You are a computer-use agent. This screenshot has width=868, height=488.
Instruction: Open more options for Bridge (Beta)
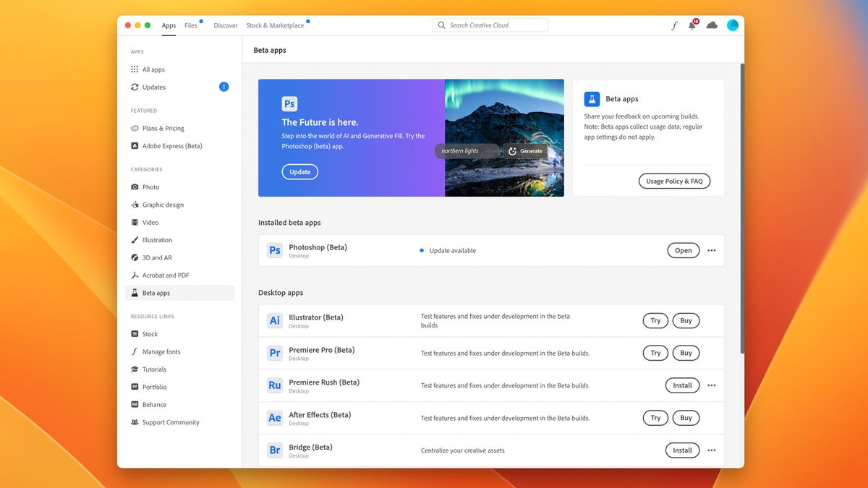tap(712, 450)
